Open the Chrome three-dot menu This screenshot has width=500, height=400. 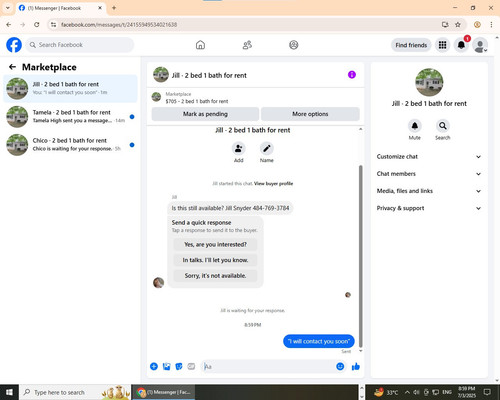click(491, 24)
